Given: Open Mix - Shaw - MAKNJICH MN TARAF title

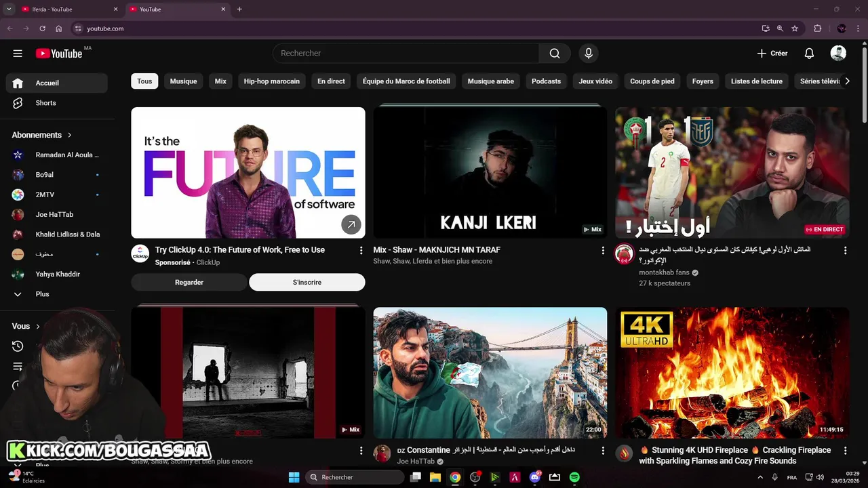Looking at the screenshot, I should pos(437,250).
